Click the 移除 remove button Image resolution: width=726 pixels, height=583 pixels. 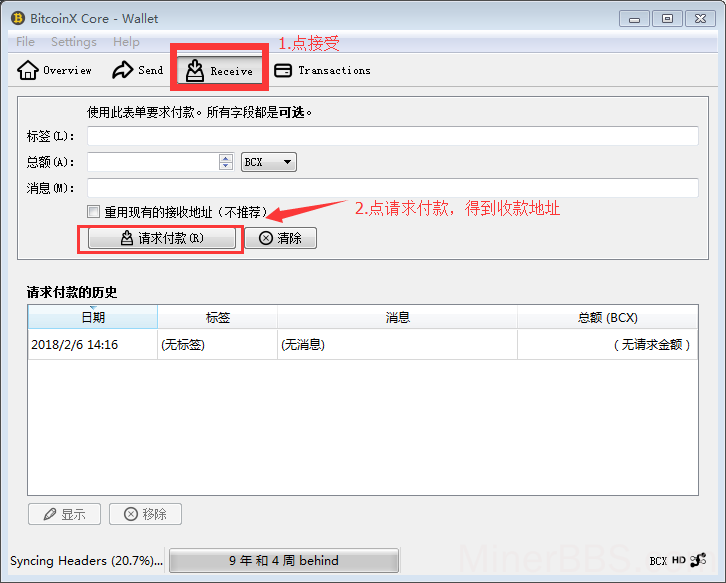[145, 514]
